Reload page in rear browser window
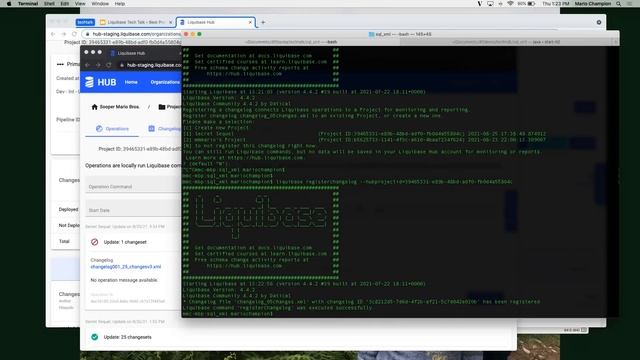The image size is (640, 360). [x=74, y=34]
